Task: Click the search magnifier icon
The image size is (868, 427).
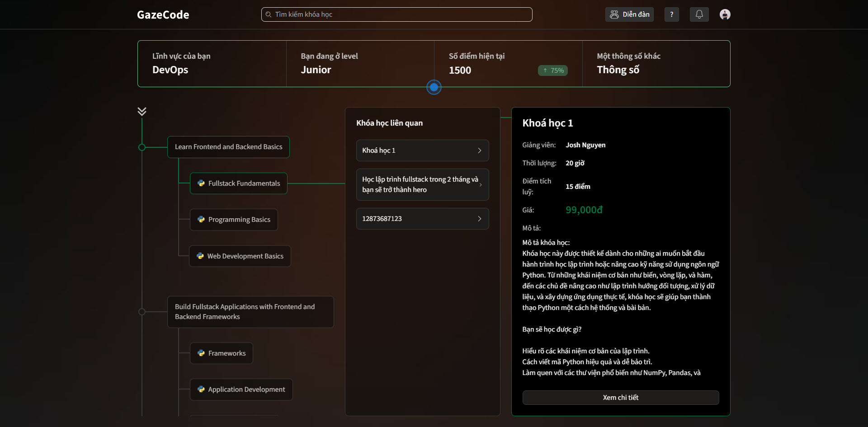Action: [x=269, y=14]
